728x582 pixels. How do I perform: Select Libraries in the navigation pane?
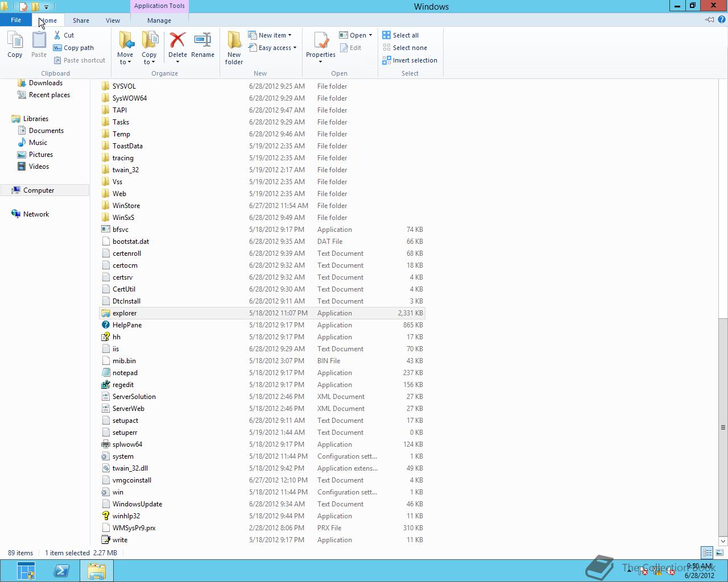coord(35,119)
